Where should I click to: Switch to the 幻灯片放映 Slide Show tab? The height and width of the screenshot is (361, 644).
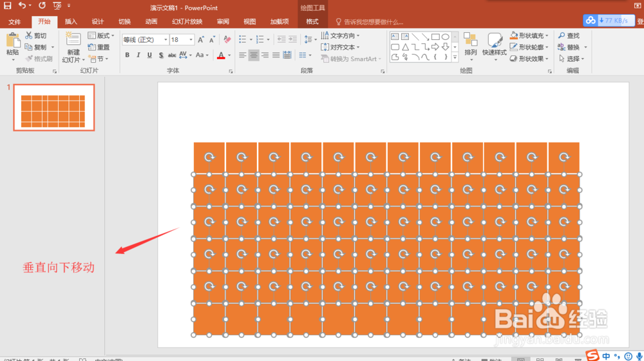187,21
